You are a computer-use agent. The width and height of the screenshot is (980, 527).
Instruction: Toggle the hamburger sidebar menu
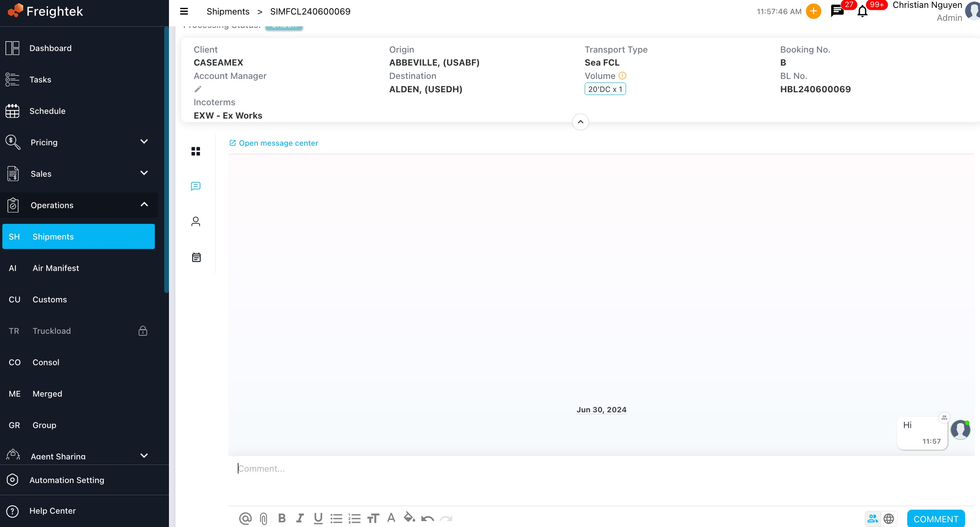[x=184, y=11]
